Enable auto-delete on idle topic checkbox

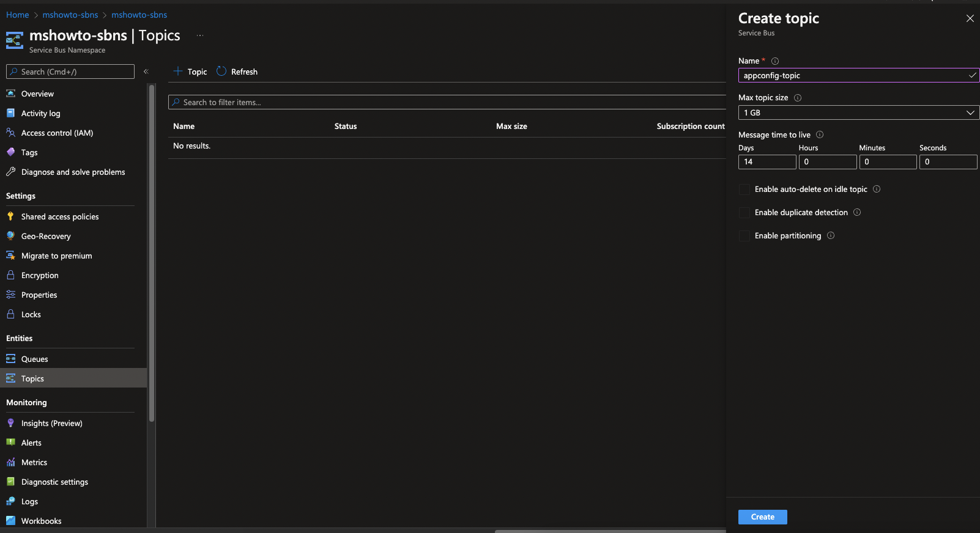(x=744, y=189)
